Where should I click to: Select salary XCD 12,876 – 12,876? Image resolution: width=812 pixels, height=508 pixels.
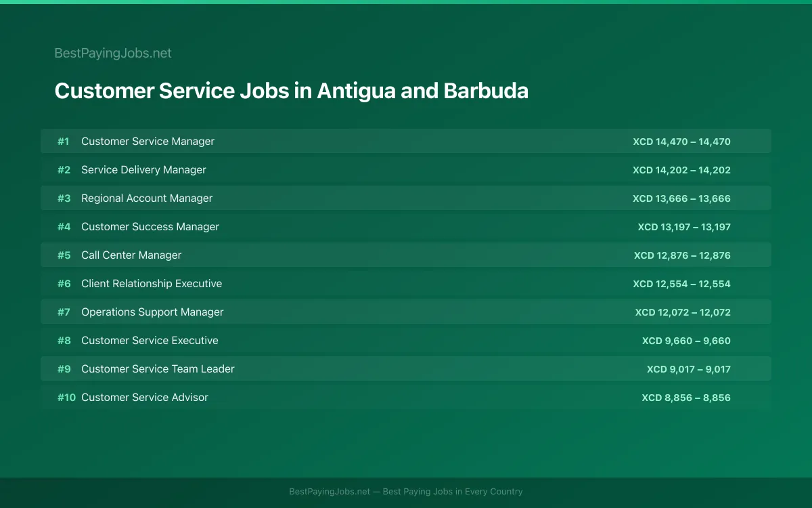(682, 255)
